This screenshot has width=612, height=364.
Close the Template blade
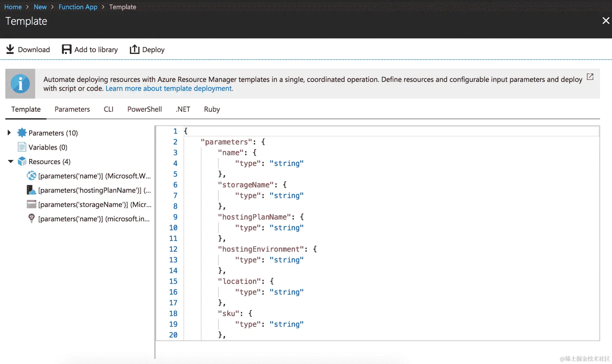pyautogui.click(x=605, y=21)
